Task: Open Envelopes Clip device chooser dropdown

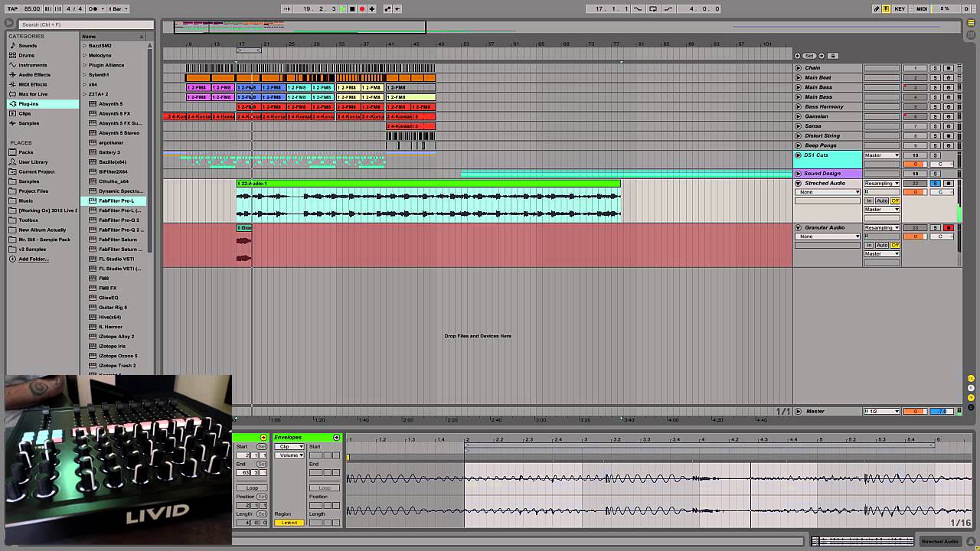Action: coord(289,446)
